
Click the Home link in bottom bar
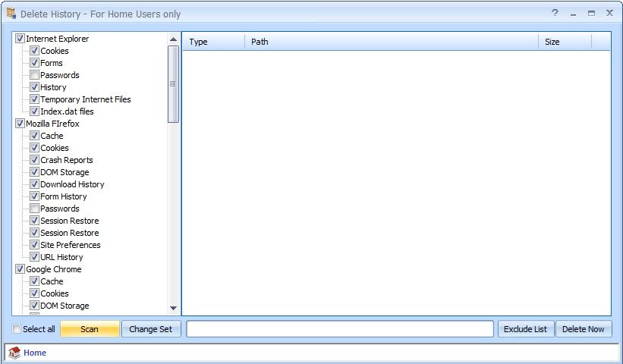pyautogui.click(x=35, y=353)
